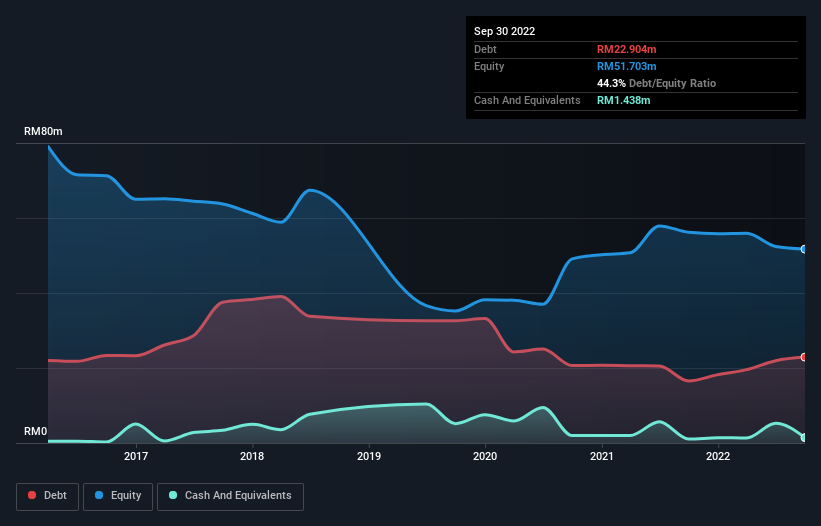Click the 2020 x-axis label
Image resolution: width=821 pixels, height=526 pixels.
point(485,456)
